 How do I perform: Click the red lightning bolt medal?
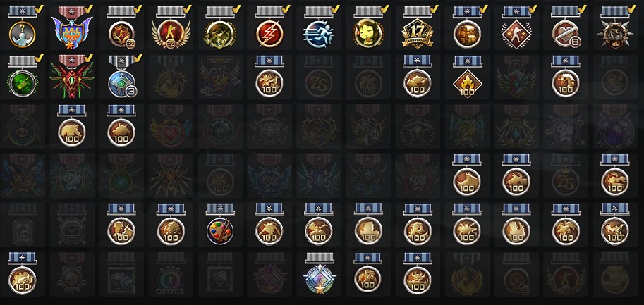pyautogui.click(x=269, y=28)
